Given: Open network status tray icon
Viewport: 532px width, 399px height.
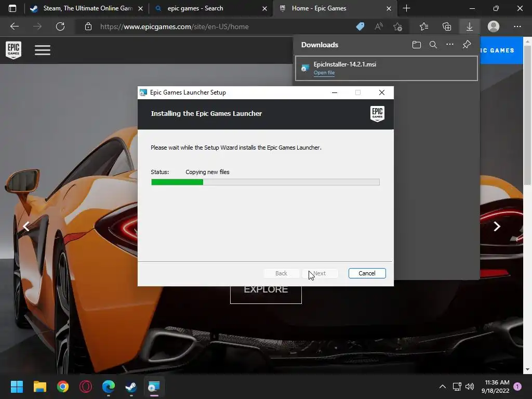Looking at the screenshot, I should pyautogui.click(x=457, y=387).
